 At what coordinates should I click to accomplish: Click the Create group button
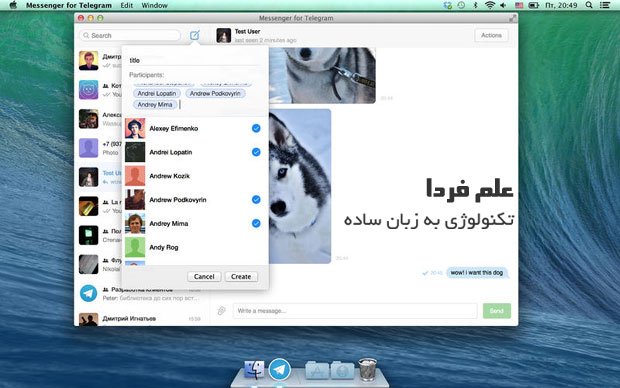pyautogui.click(x=241, y=276)
